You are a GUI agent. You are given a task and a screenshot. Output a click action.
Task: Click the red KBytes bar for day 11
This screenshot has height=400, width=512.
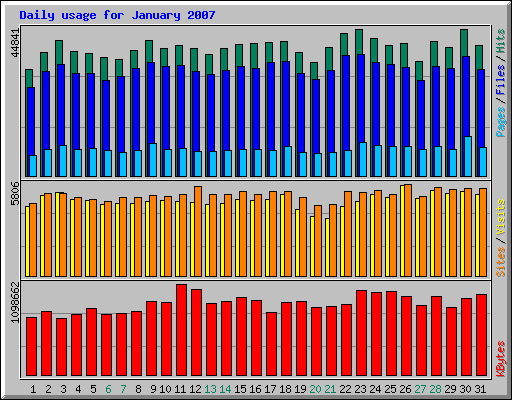pyautogui.click(x=182, y=330)
